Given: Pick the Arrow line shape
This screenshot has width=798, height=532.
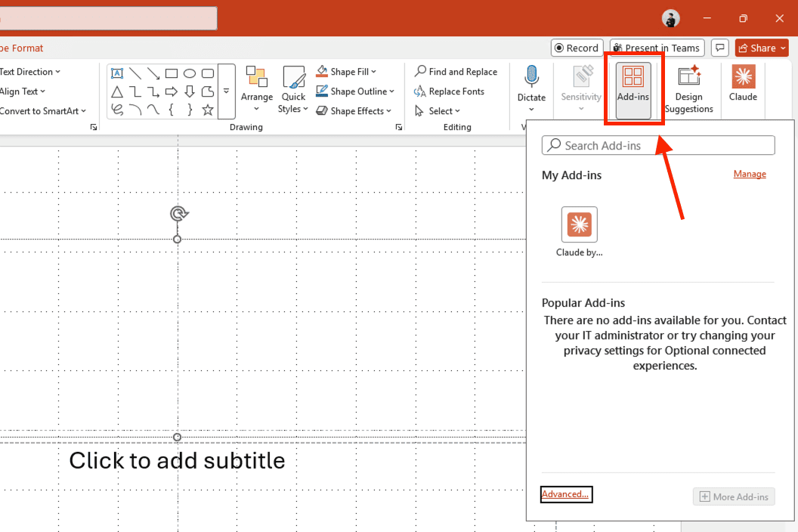Looking at the screenshot, I should pos(153,73).
